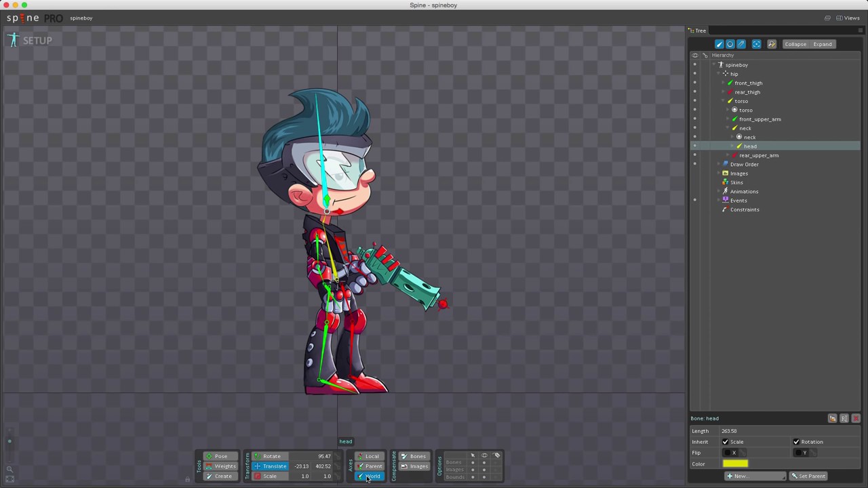
Task: Expand the front_thigh bone node
Action: pyautogui.click(x=724, y=83)
